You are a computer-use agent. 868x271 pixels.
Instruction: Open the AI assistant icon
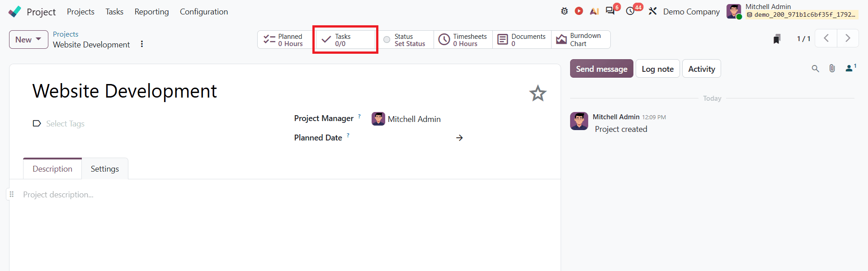click(594, 11)
